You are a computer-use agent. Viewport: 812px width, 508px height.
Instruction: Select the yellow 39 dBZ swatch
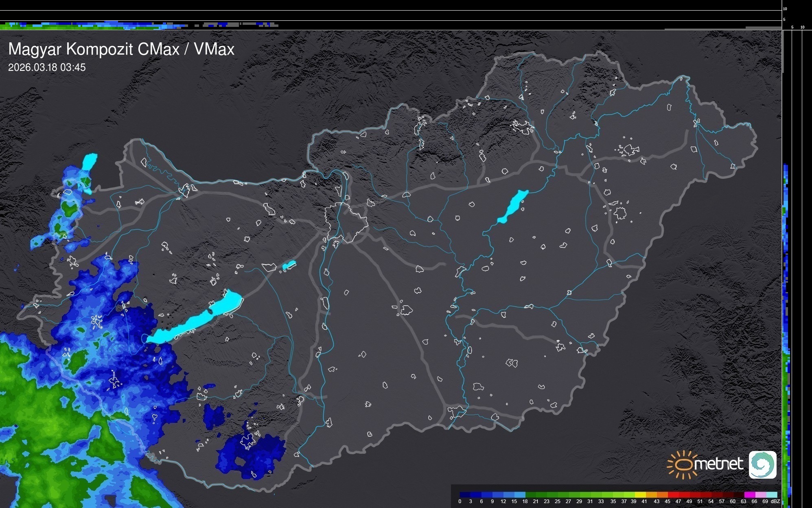640,495
